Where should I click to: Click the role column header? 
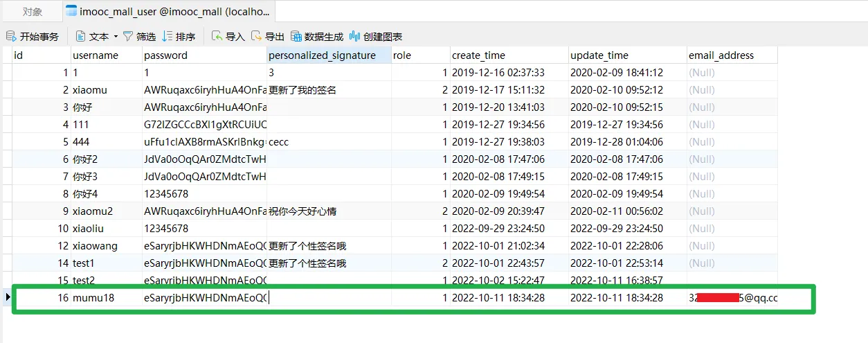tap(420, 55)
